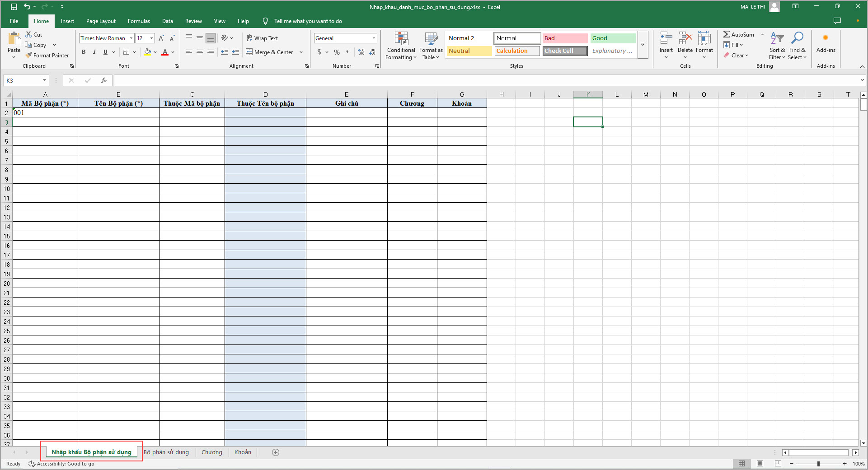Viewport: 868px width, 470px height.
Task: Open Sort & Filter
Action: coord(777,46)
